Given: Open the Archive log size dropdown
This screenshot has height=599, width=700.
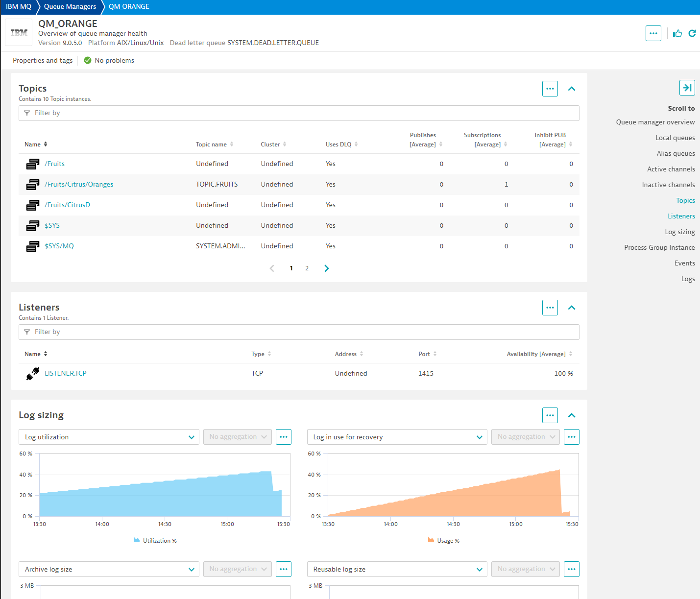Looking at the screenshot, I should click(x=109, y=569).
